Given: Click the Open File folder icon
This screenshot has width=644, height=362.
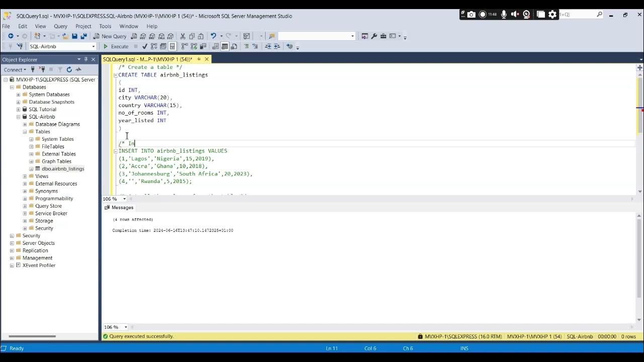Looking at the screenshot, I should pos(65,36).
